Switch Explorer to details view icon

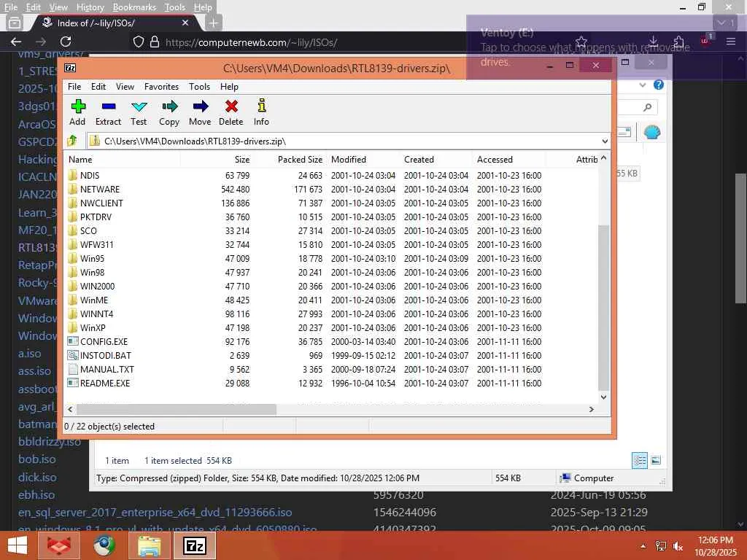639,460
